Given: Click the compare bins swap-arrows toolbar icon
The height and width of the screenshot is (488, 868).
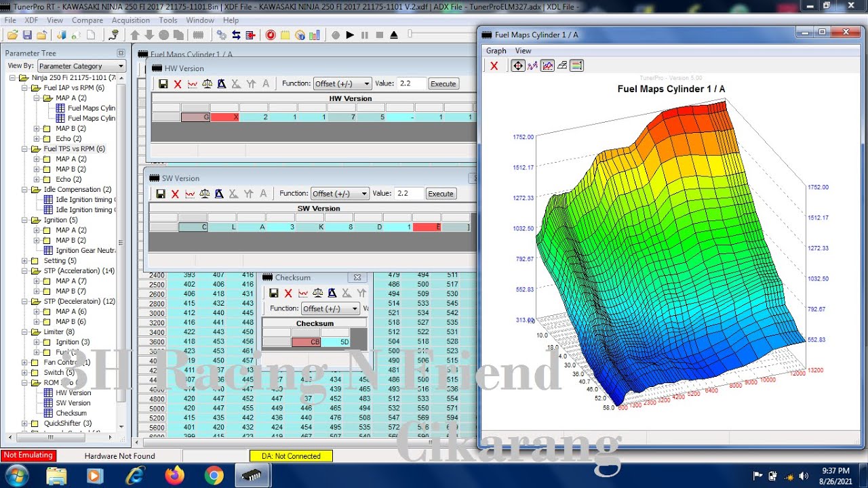Looking at the screenshot, I should [x=235, y=35].
